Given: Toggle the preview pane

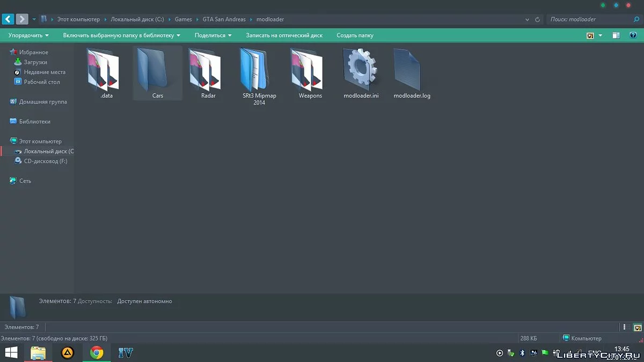Looking at the screenshot, I should [617, 35].
